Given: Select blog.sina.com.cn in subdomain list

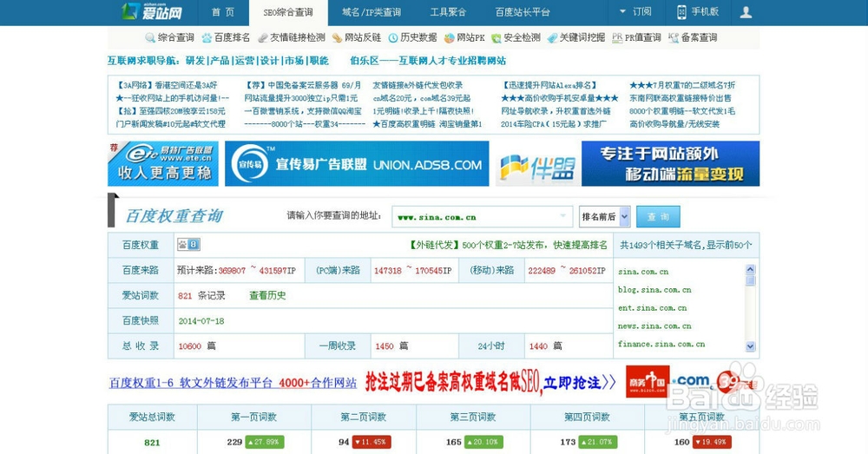Looking at the screenshot, I should coord(654,290).
